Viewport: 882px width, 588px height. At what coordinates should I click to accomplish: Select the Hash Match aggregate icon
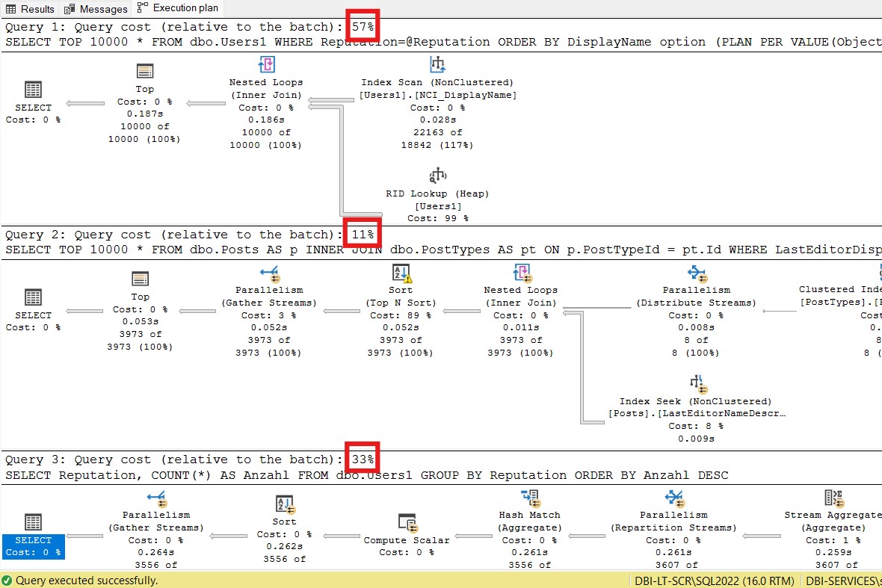[529, 498]
